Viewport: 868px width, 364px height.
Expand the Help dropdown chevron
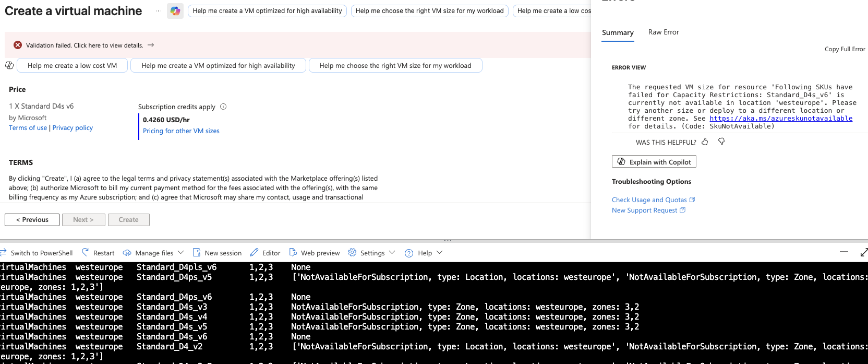coord(439,252)
